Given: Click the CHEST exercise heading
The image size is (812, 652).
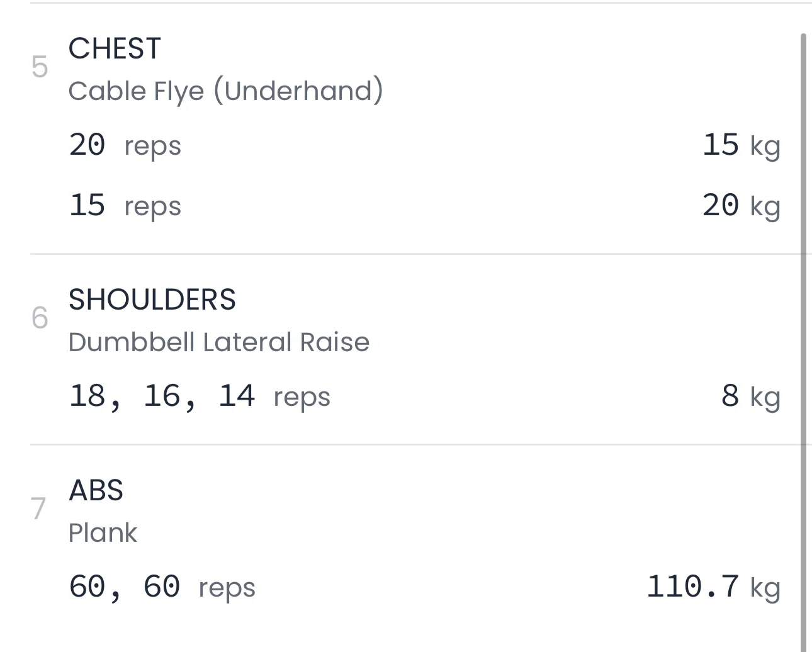Looking at the screenshot, I should pos(115,48).
